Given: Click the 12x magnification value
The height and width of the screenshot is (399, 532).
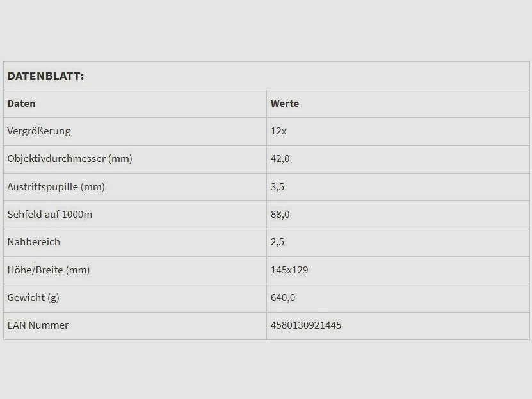Looking at the screenshot, I should click(x=278, y=131).
